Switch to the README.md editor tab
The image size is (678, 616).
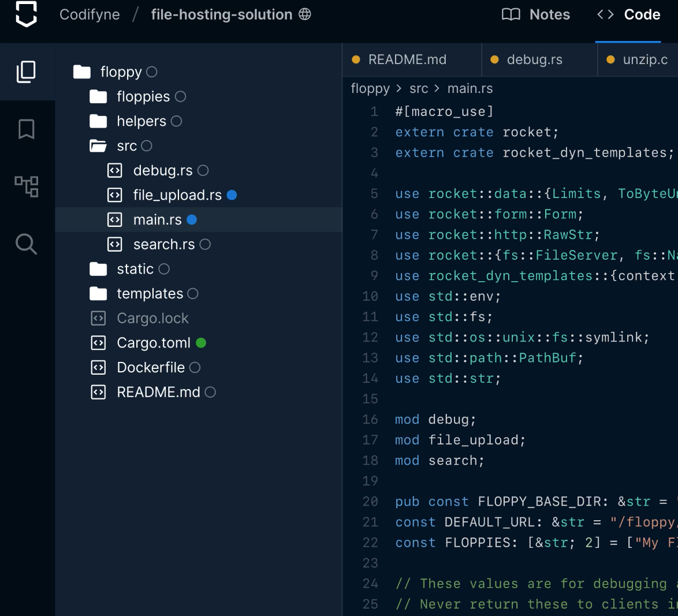[x=407, y=59]
